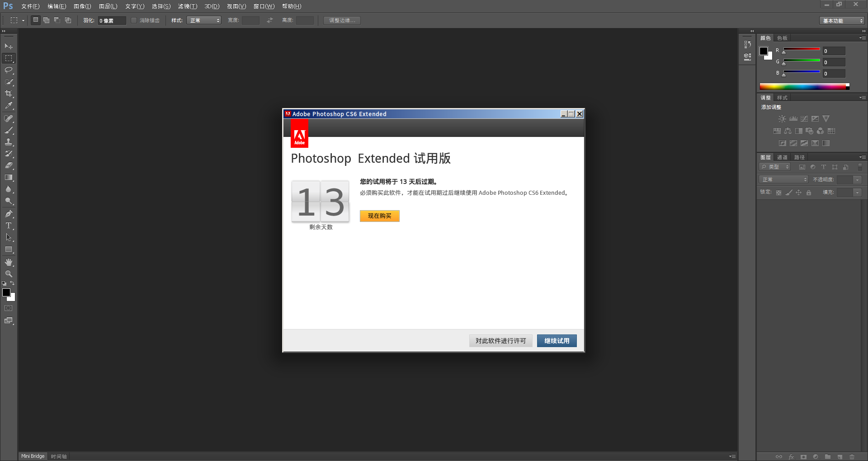868x461 pixels.
Task: Swap foreground and background colors in toolbox
Action: pos(12,283)
